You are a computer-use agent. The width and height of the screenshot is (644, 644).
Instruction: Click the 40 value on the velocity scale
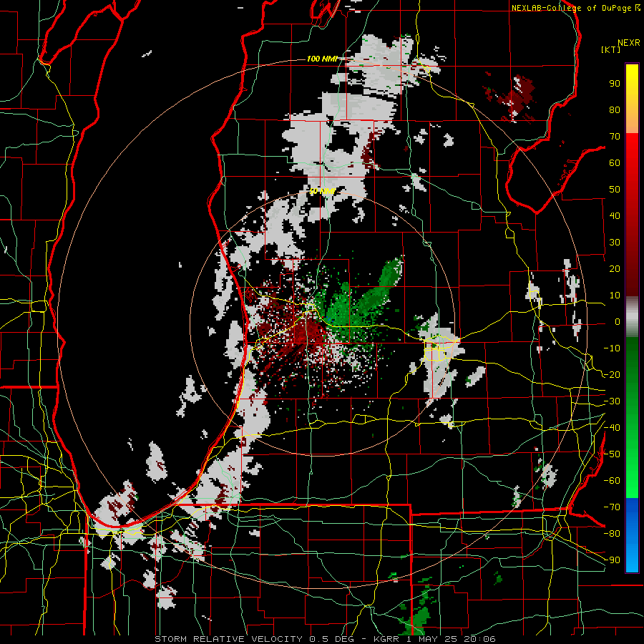(x=615, y=216)
